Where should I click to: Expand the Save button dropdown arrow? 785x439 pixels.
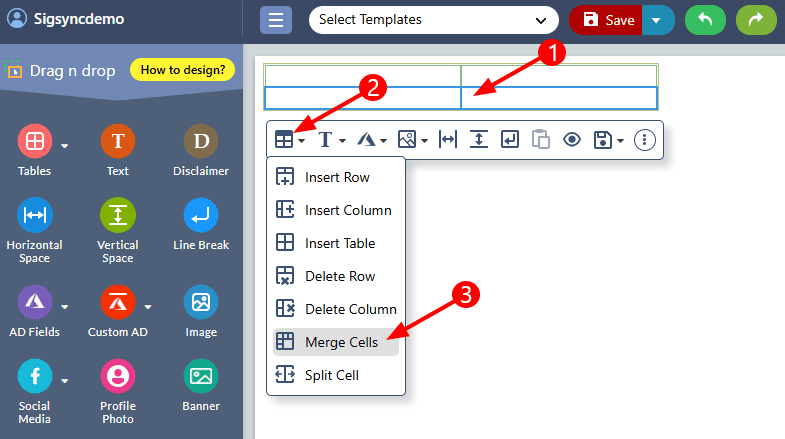(657, 20)
